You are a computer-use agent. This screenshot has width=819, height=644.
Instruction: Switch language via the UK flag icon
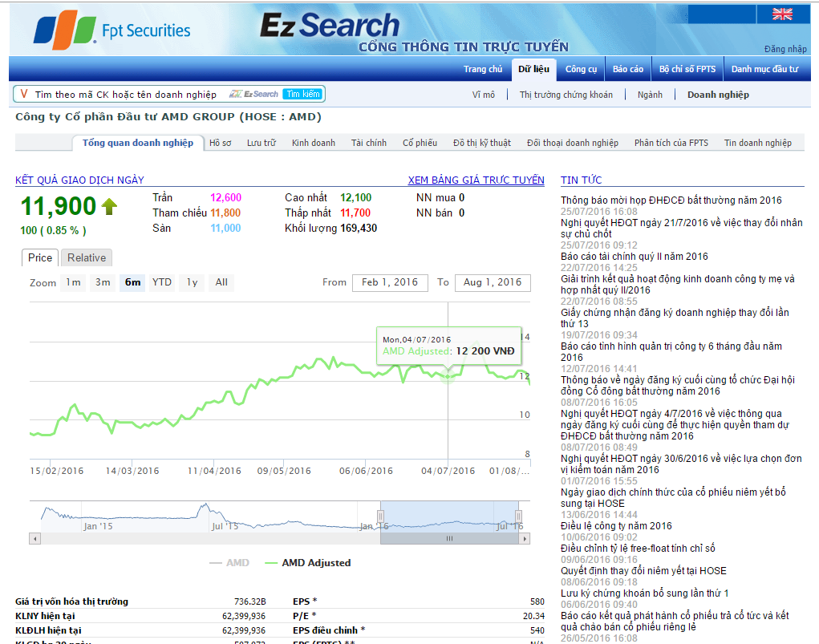pos(782,14)
